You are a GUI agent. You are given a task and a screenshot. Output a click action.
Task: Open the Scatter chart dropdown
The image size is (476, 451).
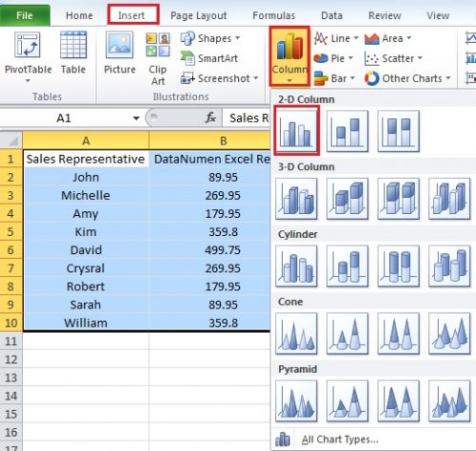[x=393, y=58]
